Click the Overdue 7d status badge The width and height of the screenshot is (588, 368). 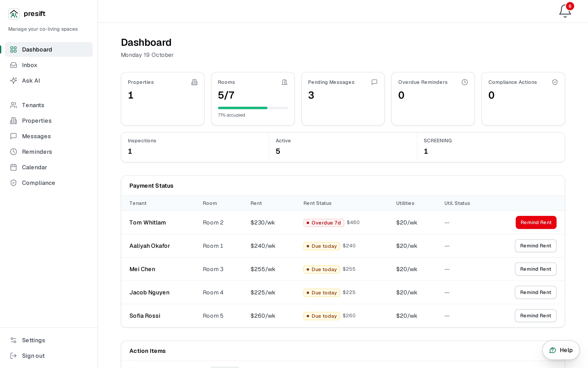pyautogui.click(x=324, y=223)
